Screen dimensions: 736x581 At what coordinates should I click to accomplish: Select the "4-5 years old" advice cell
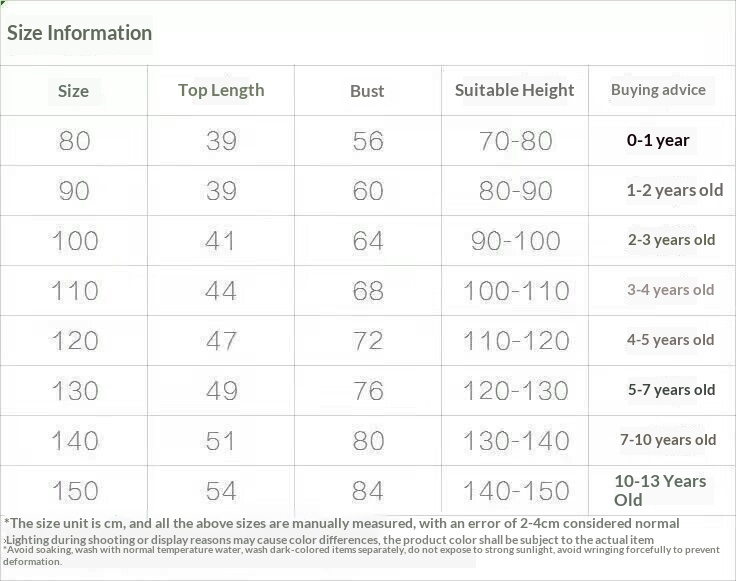tap(670, 340)
